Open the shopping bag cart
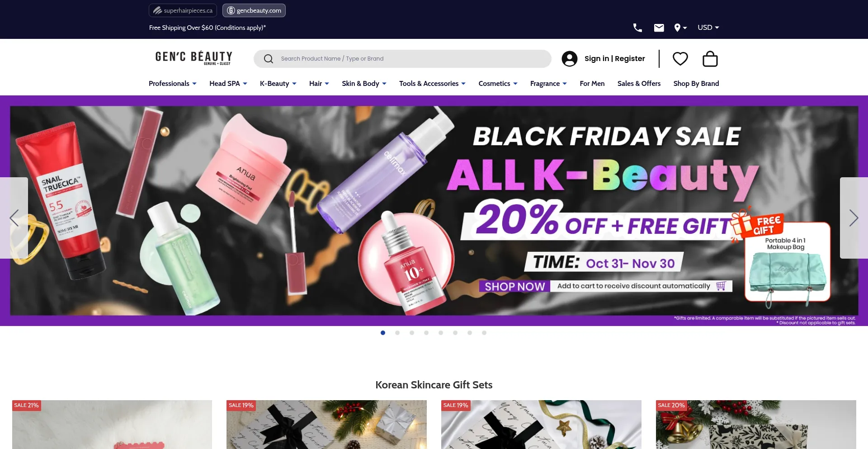 pos(710,59)
